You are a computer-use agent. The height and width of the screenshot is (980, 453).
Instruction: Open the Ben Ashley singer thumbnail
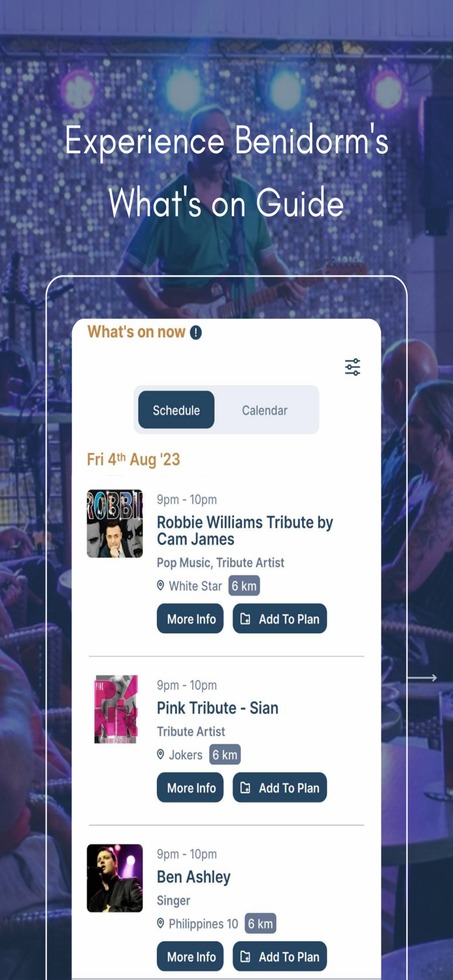(115, 878)
